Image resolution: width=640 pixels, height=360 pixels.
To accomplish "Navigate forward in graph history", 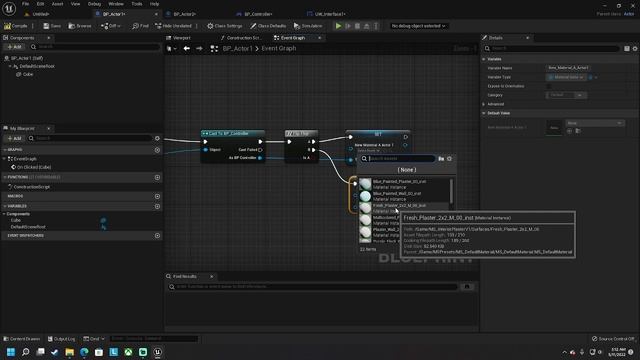I will point(199,49).
